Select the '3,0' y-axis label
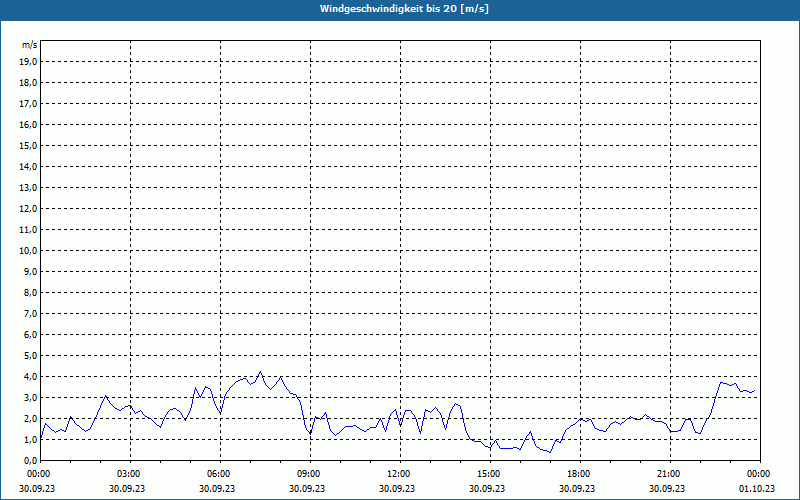 coord(31,397)
